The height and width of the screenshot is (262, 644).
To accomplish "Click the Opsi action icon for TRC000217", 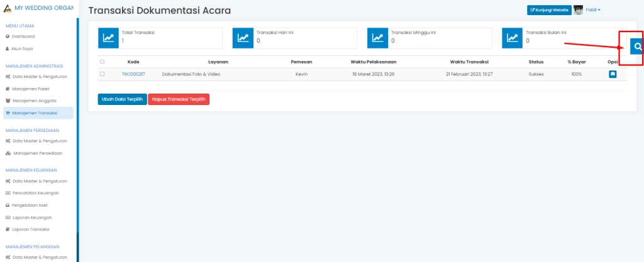I will (613, 74).
